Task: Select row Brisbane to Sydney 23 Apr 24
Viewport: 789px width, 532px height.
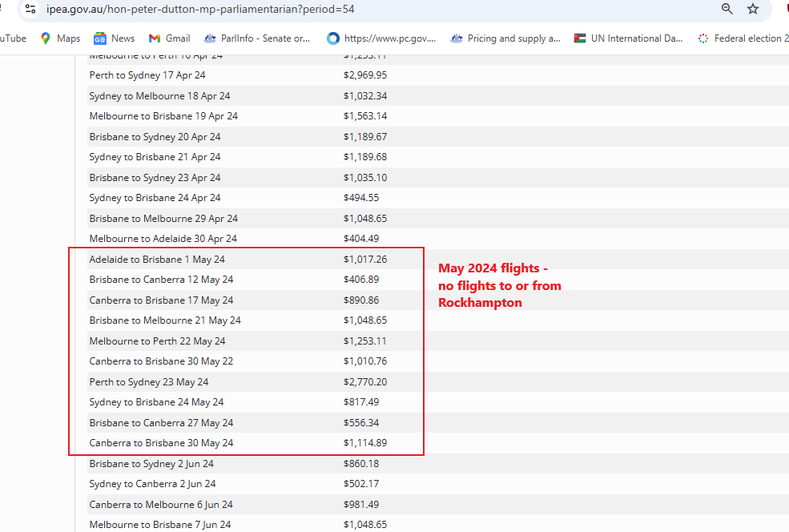Action: click(x=438, y=177)
